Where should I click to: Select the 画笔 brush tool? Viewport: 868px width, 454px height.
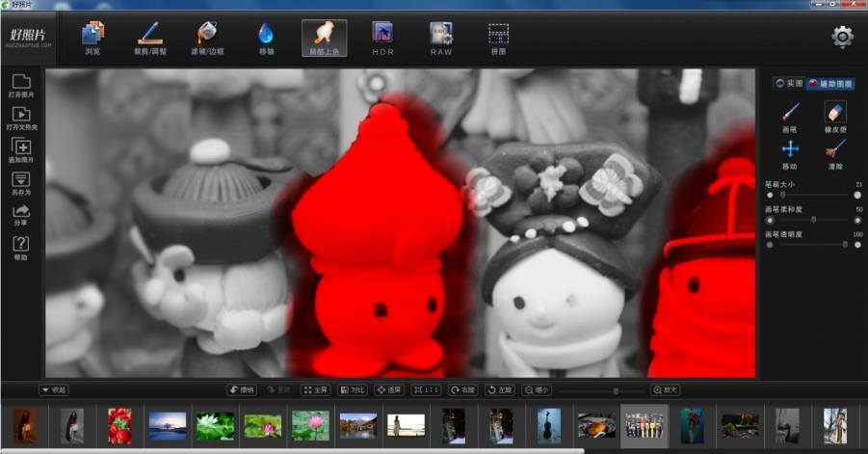(x=790, y=114)
